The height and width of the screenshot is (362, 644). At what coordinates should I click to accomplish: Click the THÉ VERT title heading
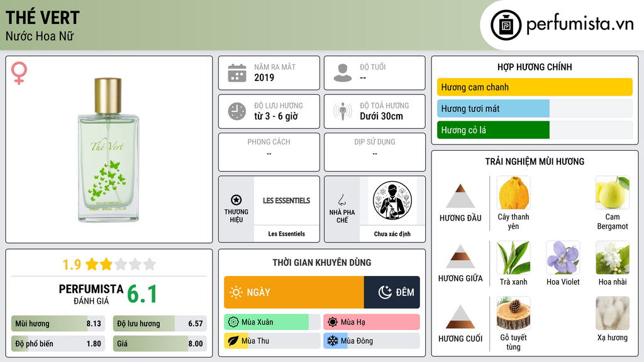point(42,18)
